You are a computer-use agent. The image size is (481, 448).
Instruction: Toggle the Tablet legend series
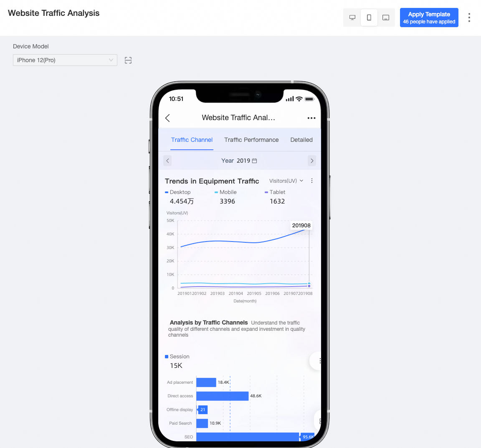(x=275, y=192)
